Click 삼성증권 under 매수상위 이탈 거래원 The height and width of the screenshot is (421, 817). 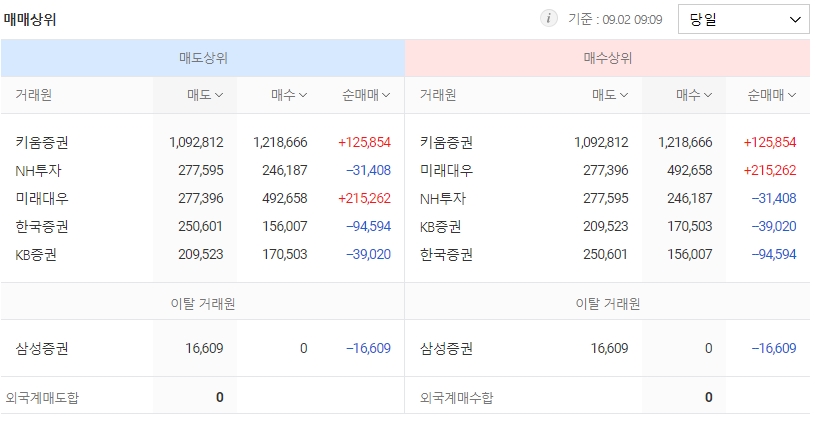(447, 348)
